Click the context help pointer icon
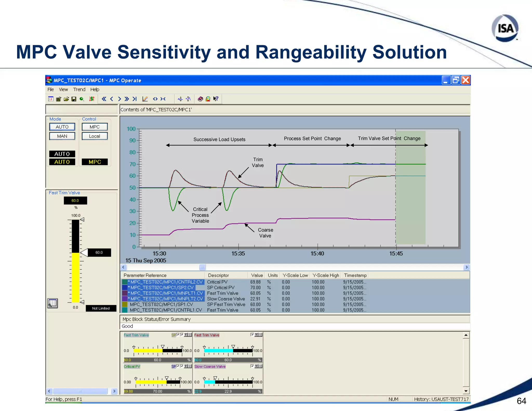Viewport: 532px width, 411px height. point(216,99)
